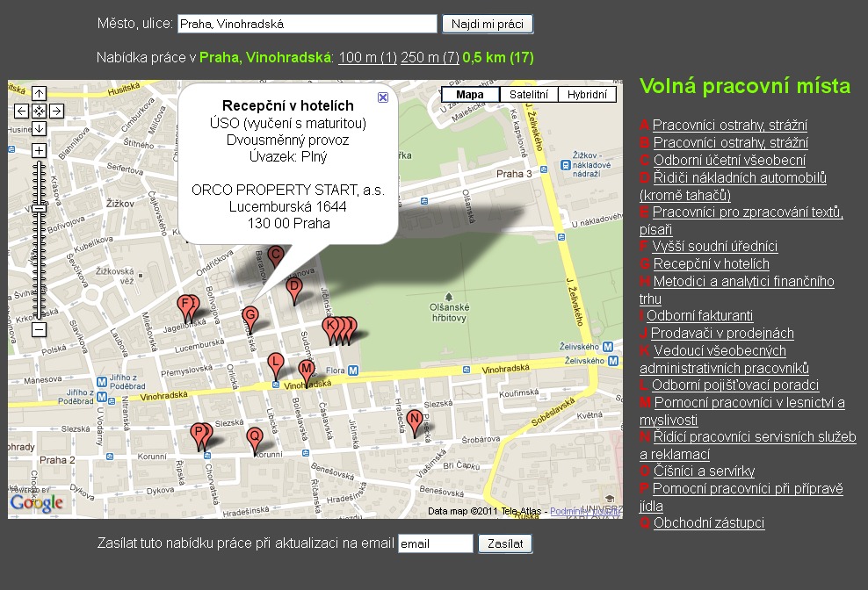This screenshot has width=868, height=590.
Task: Select map marker D
Action: (x=294, y=288)
